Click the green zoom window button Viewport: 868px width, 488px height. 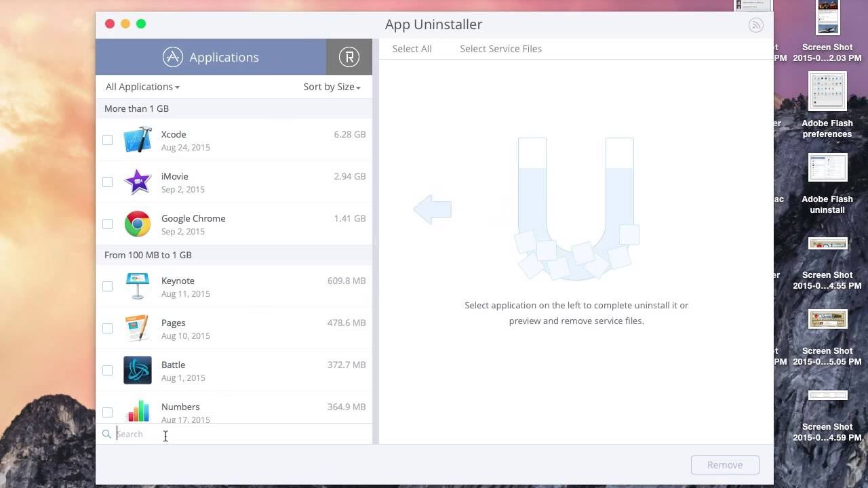click(141, 24)
